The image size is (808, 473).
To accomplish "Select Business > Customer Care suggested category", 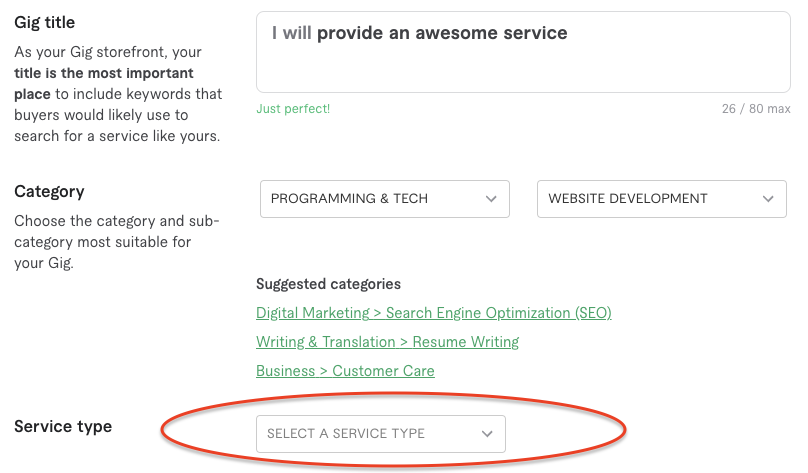I will point(345,371).
